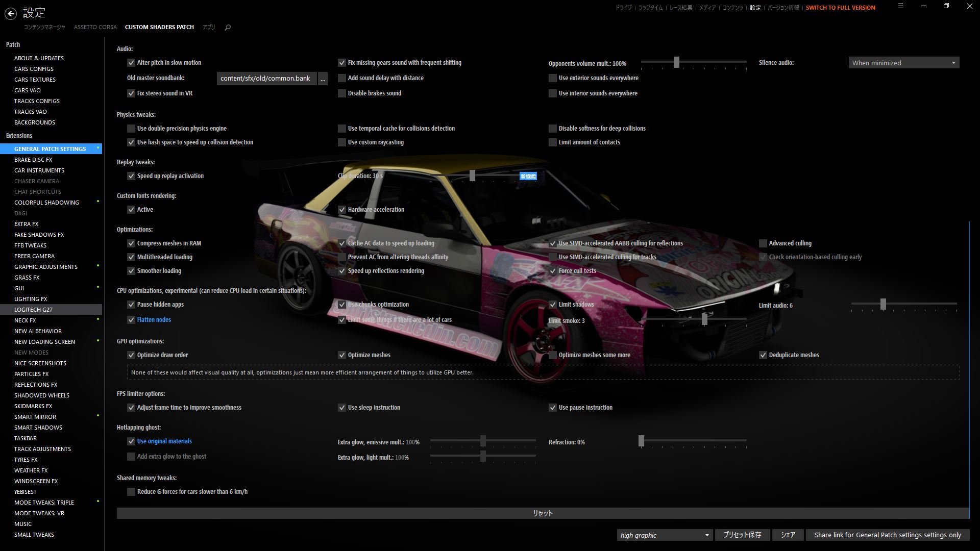Click the soundbank browse ellipsis button

[323, 79]
